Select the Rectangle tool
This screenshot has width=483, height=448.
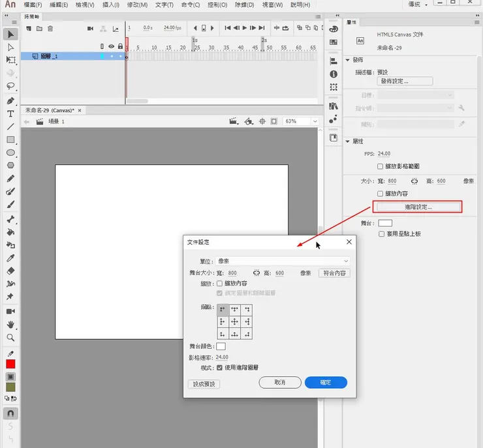coord(10,140)
